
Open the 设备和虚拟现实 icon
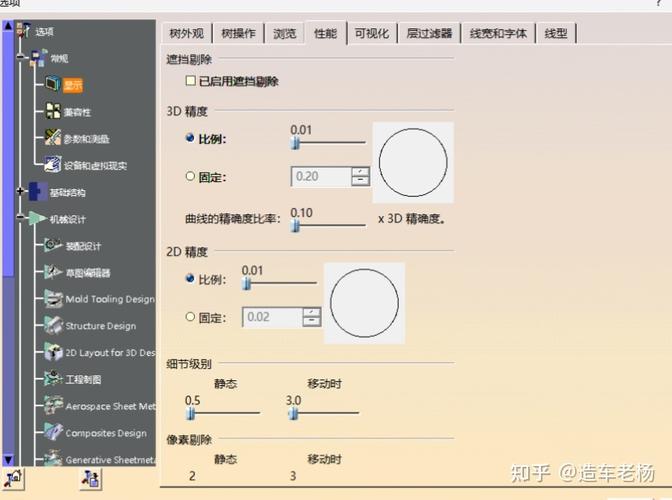click(53, 165)
